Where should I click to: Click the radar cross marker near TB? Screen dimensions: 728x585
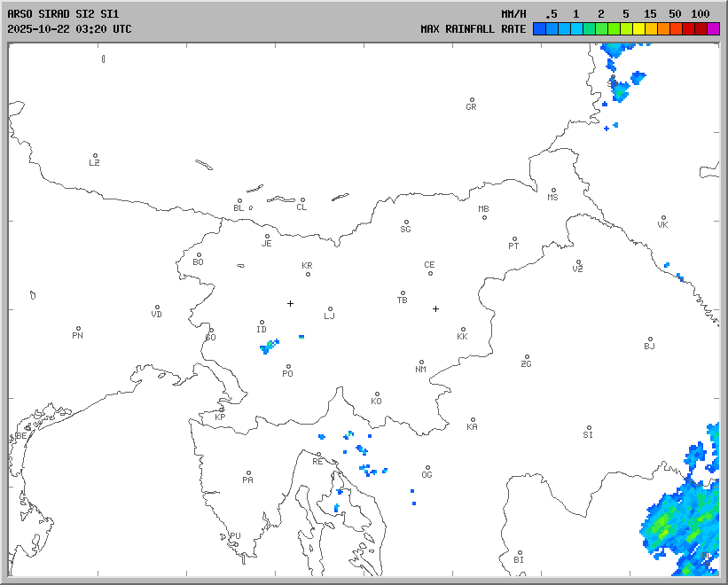click(435, 308)
